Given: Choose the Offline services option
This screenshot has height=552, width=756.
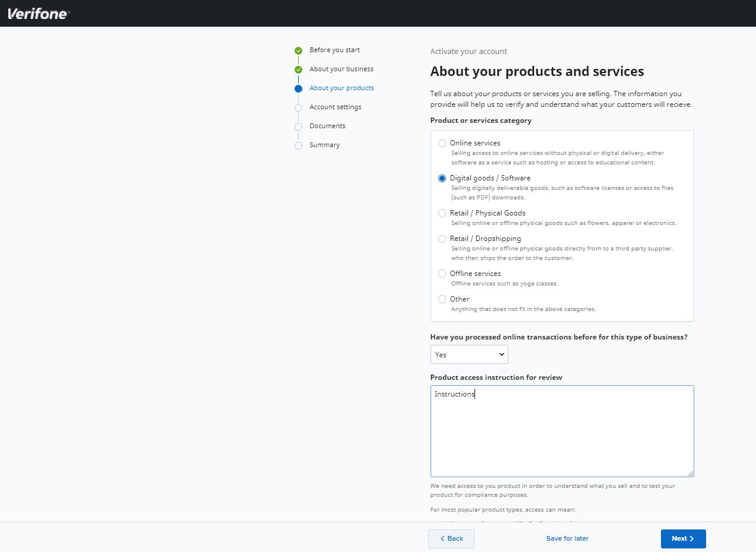Looking at the screenshot, I should click(442, 274).
